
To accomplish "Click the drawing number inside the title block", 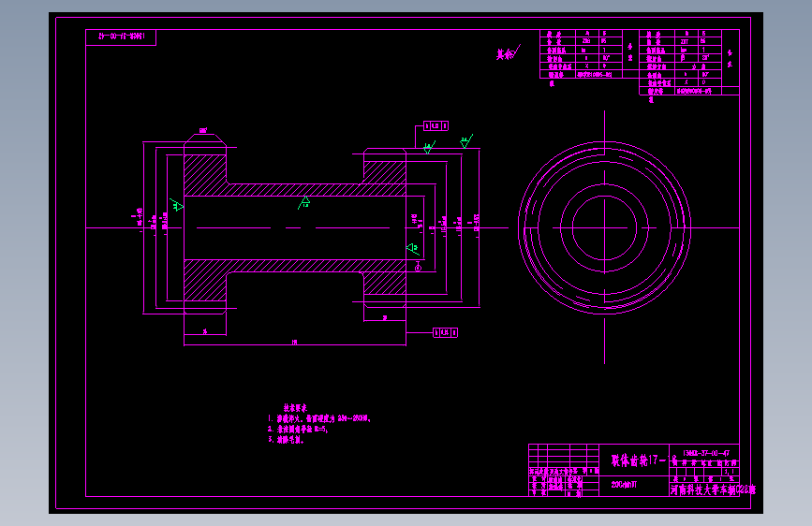I will pyautogui.click(x=706, y=453).
